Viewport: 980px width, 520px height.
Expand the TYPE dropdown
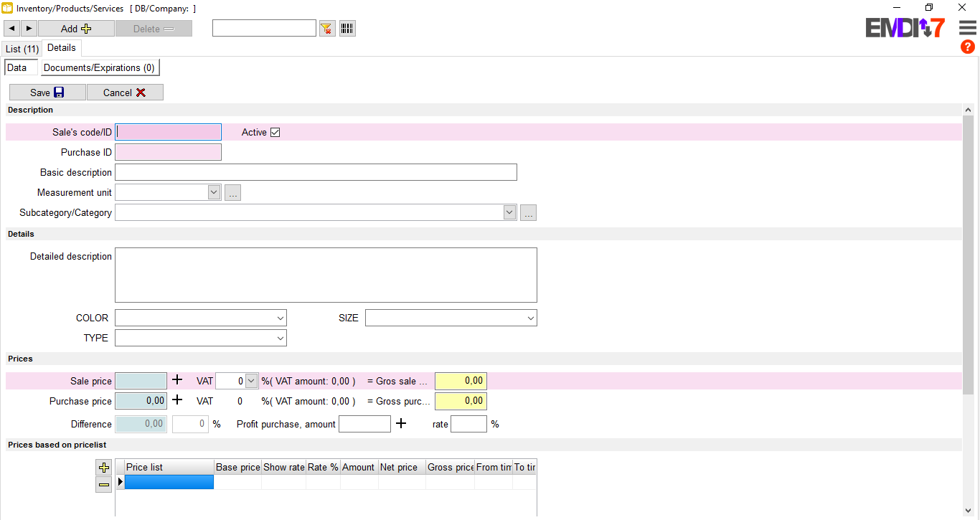[x=281, y=338]
